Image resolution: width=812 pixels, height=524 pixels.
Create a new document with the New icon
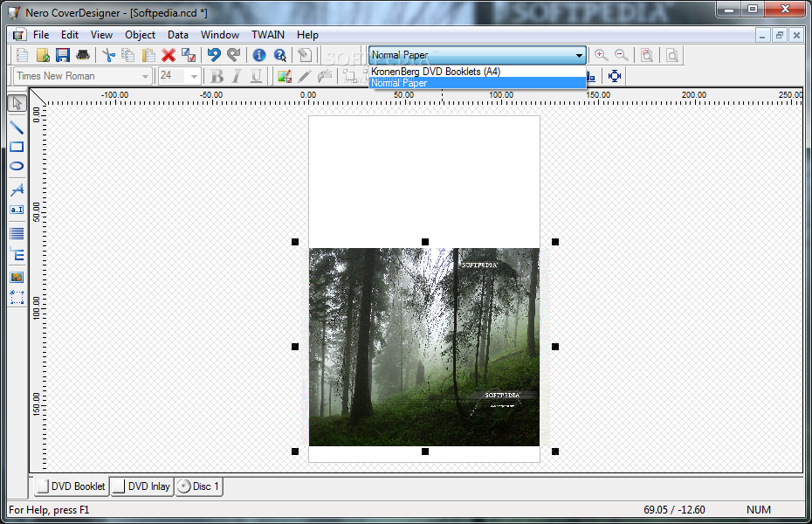click(x=23, y=55)
